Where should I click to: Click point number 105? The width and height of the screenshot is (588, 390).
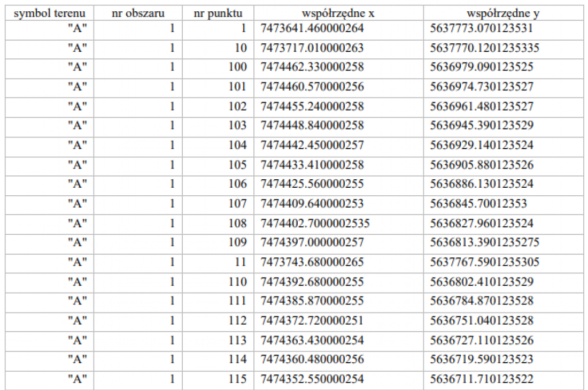tap(238, 165)
